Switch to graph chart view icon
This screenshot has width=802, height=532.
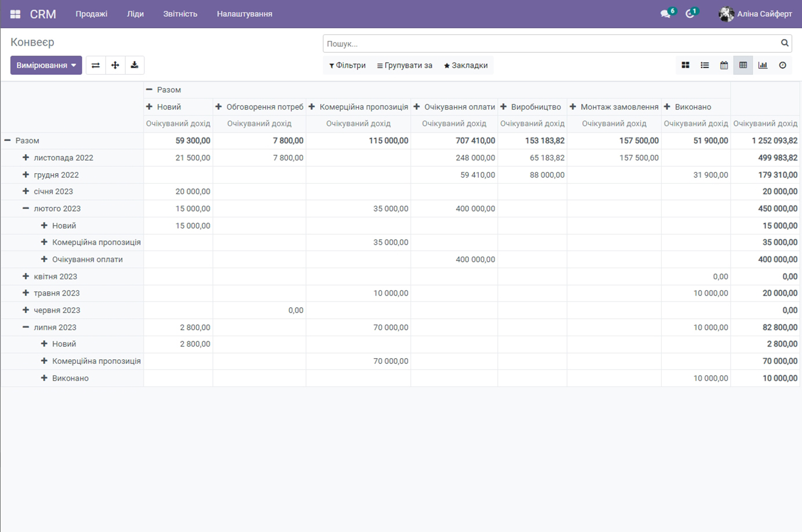click(763, 65)
